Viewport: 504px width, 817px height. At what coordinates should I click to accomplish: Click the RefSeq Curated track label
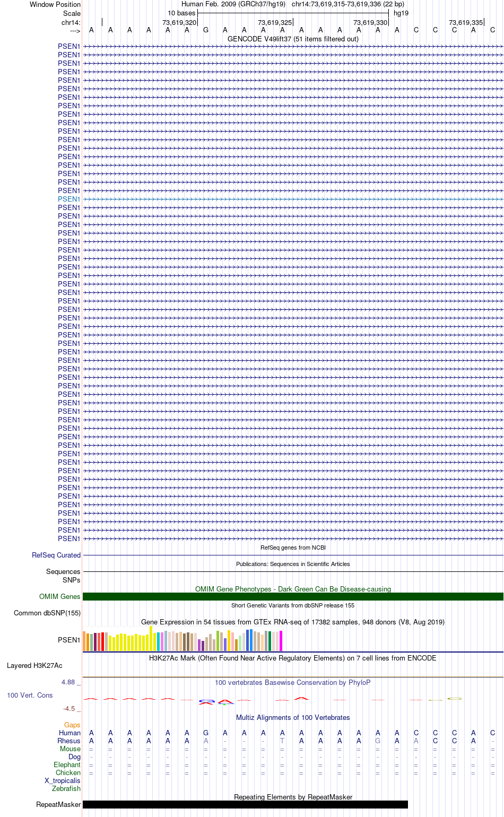coord(56,555)
